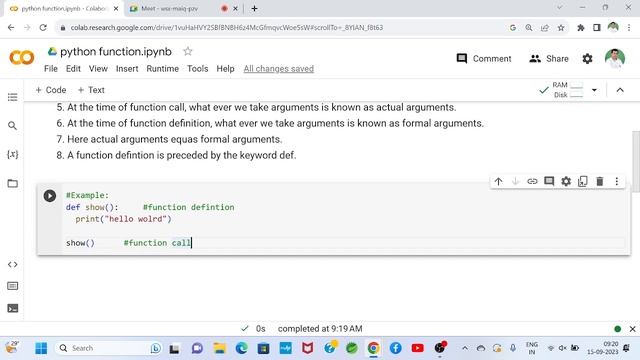640x360 pixels.
Task: Click the vertical notebook scrollbar
Action: pyautogui.click(x=636, y=161)
